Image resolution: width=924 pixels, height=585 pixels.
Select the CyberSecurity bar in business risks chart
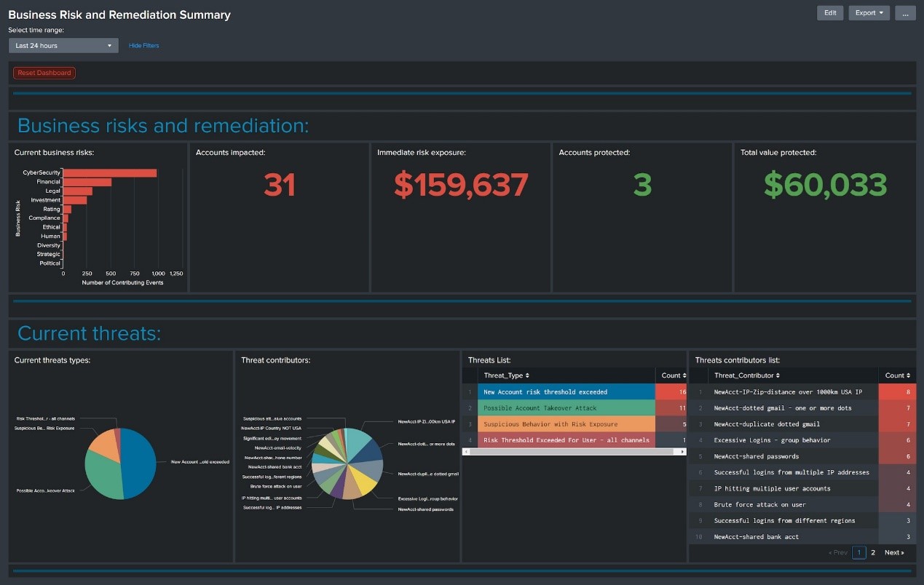(x=109, y=172)
